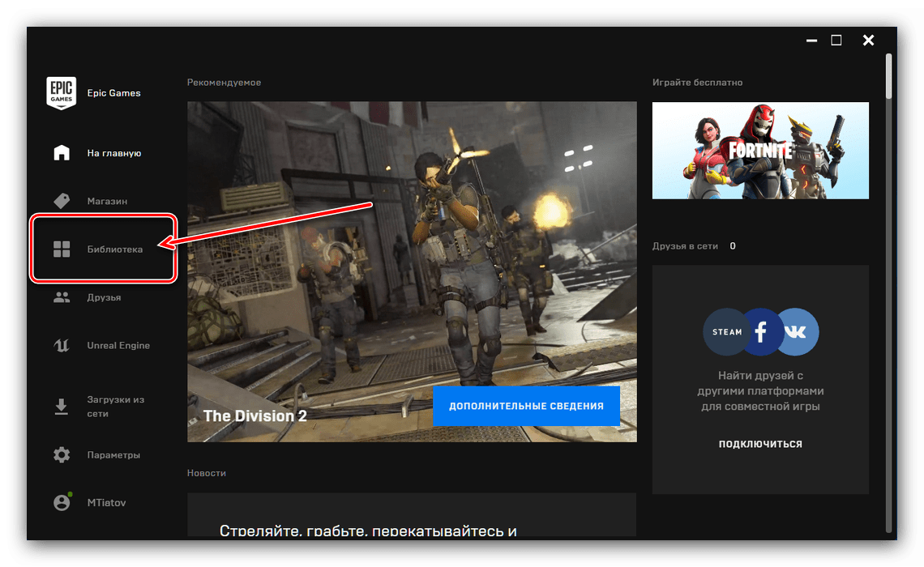Click the Home house icon

coord(62,153)
